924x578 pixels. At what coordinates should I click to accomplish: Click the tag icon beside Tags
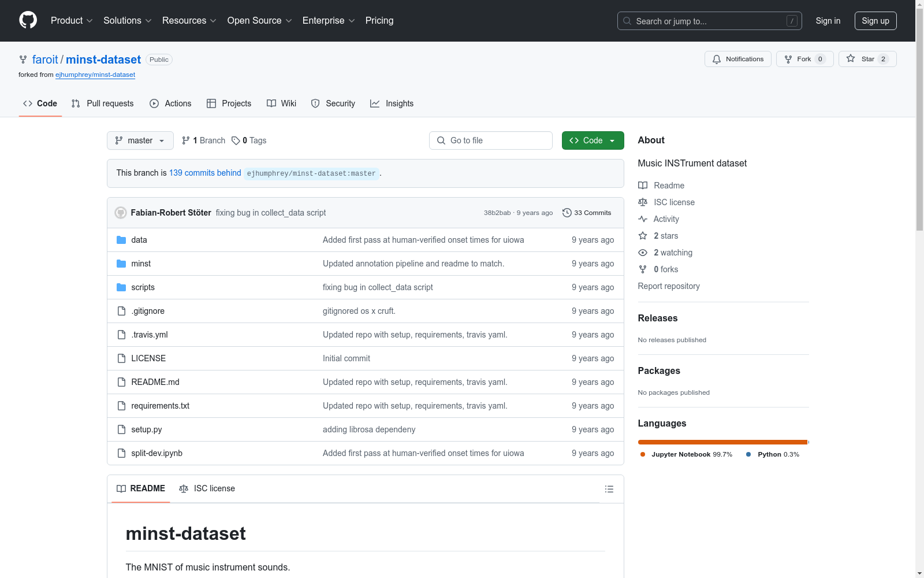point(236,140)
